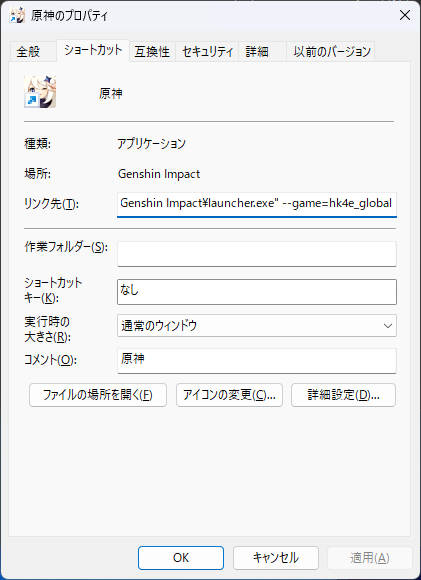Click the ショートカットキー field showing なし
Screen dimensions: 421x580
(x=257, y=292)
